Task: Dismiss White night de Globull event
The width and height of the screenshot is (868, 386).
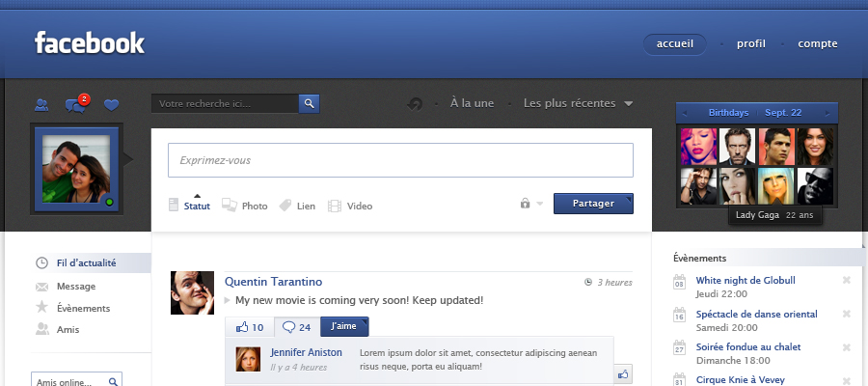Action: pyautogui.click(x=847, y=280)
